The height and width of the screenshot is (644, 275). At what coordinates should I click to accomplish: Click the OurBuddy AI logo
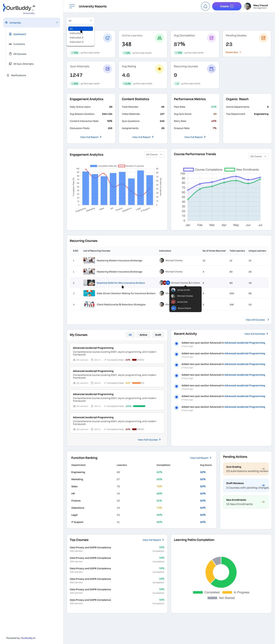click(19, 9)
